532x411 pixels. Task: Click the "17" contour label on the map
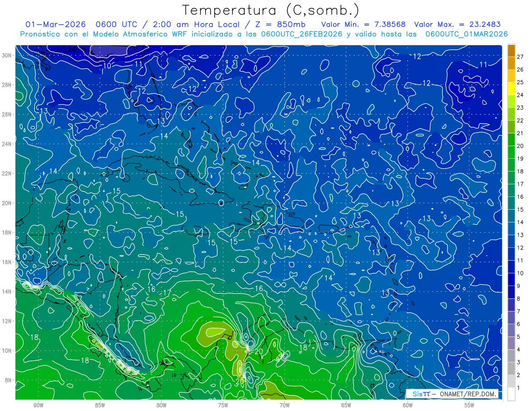tap(167, 293)
